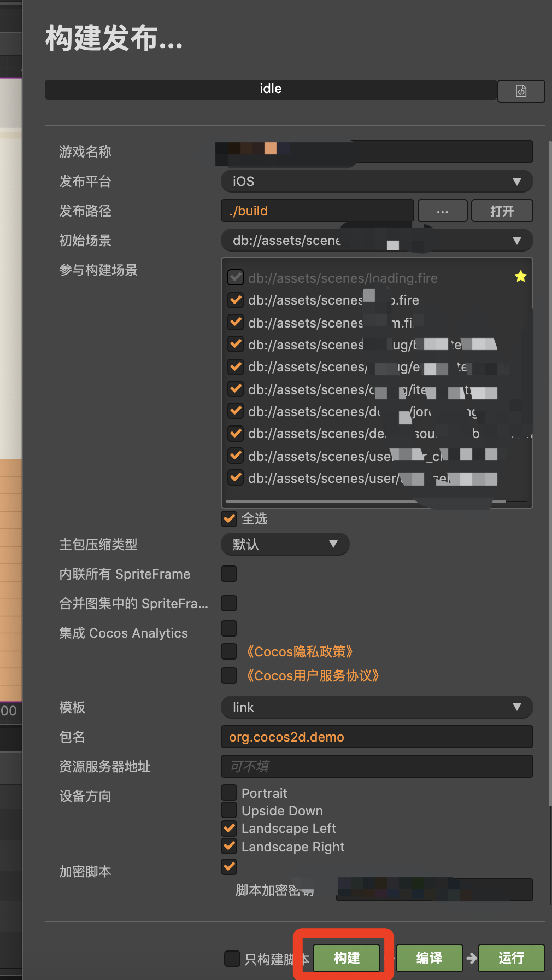Check the Cocos隐私政策 agreement box
The width and height of the screenshot is (552, 980).
[x=229, y=651]
